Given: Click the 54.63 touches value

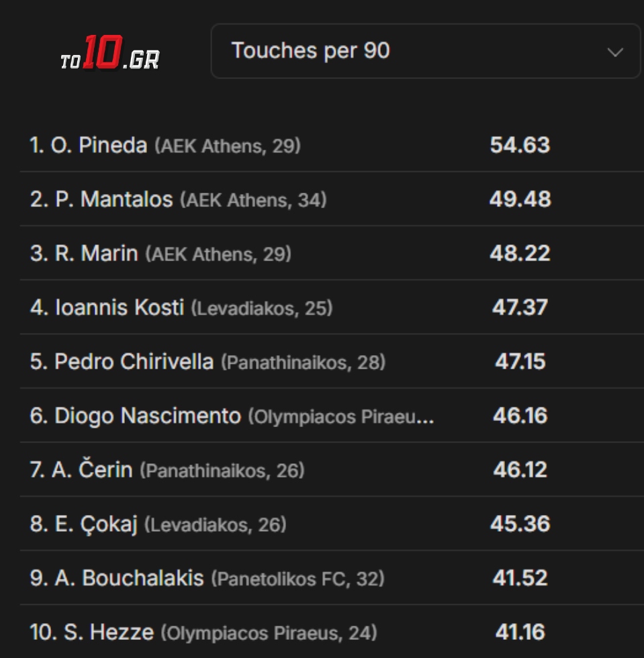Looking at the screenshot, I should [x=520, y=145].
